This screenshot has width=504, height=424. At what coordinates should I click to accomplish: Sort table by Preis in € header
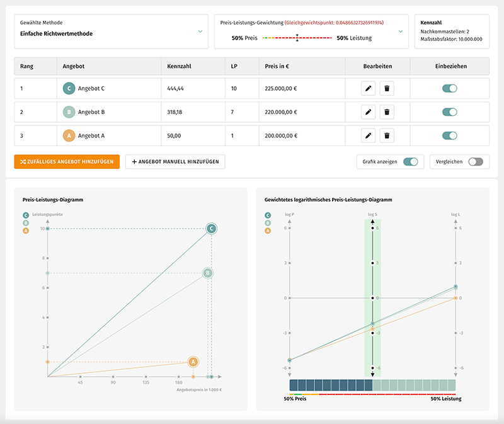[277, 66]
